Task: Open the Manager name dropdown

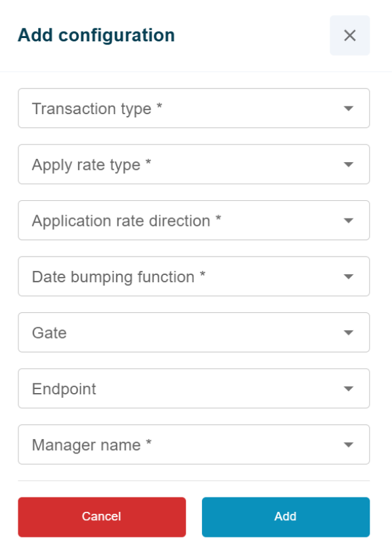Action: [x=194, y=445]
